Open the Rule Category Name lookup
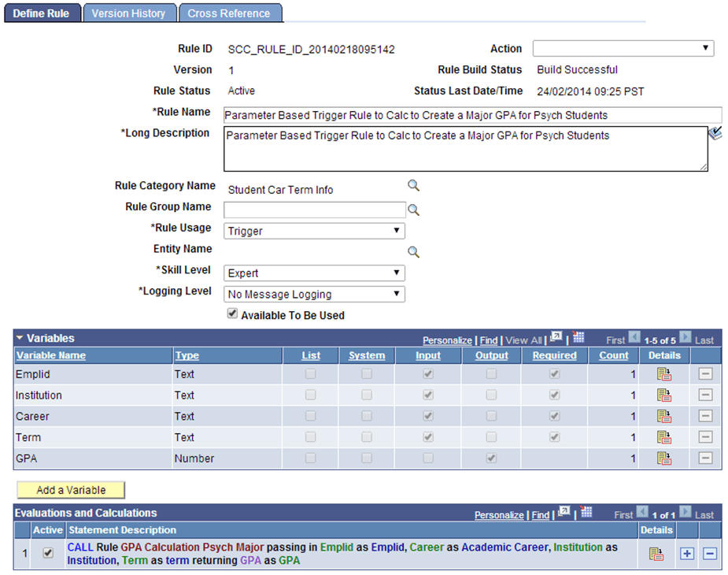728x575 pixels. pos(413,185)
